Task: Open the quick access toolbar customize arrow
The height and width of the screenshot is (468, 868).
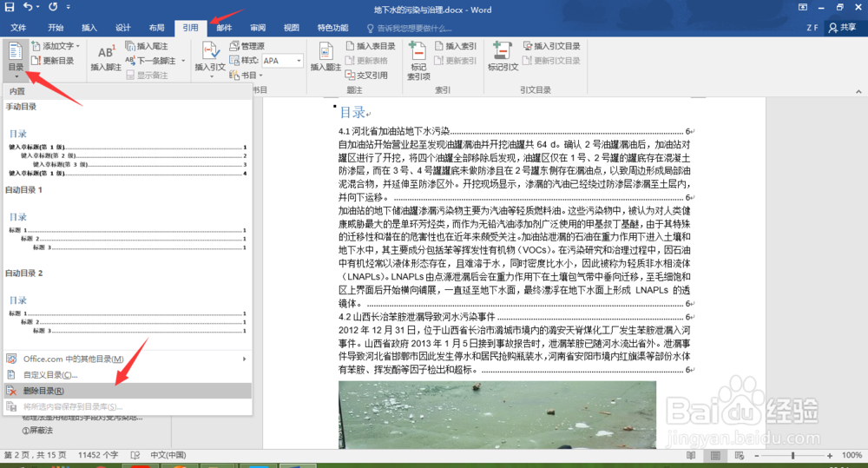Action: coord(68,7)
